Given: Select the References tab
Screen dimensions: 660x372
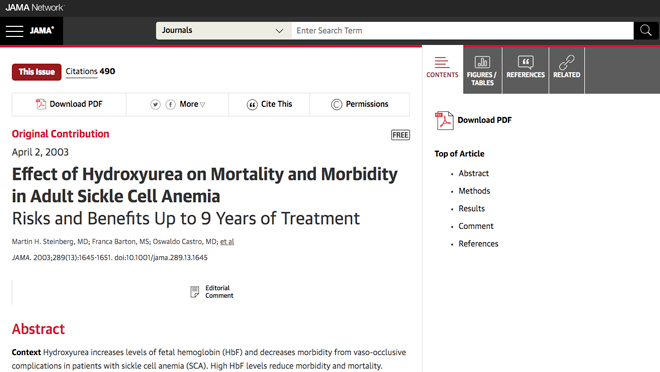Looking at the screenshot, I should point(525,70).
